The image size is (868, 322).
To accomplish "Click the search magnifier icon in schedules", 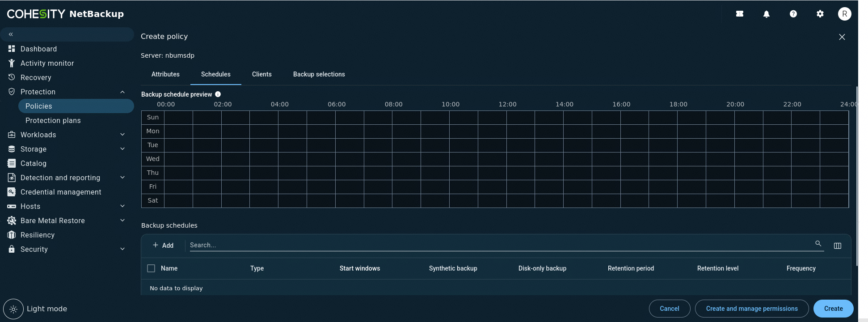I will pyautogui.click(x=818, y=244).
